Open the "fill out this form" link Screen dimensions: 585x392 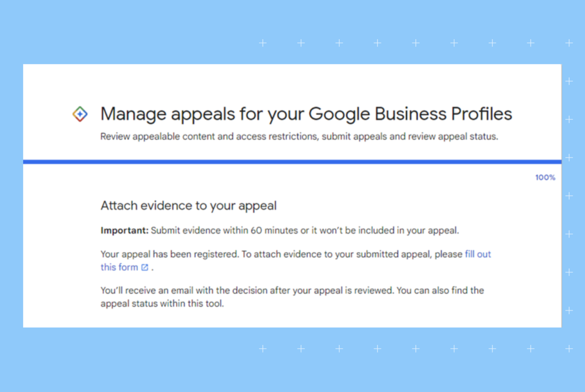478,254
